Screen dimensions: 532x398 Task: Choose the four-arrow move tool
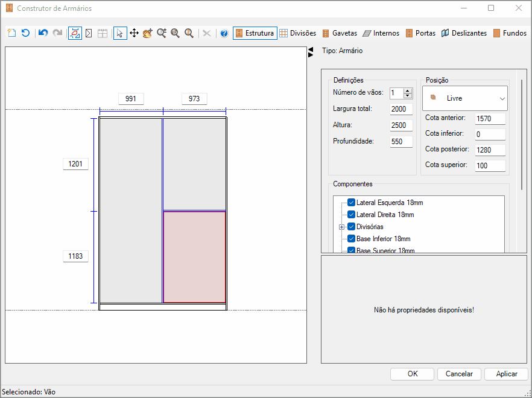tap(134, 33)
